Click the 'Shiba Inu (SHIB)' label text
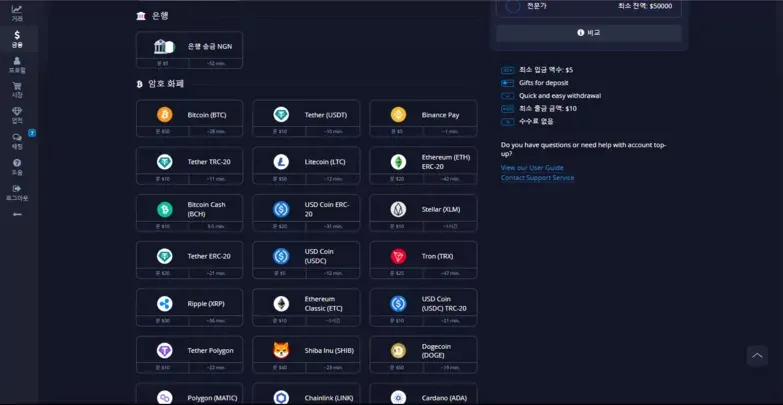The image size is (783, 405). 329,351
